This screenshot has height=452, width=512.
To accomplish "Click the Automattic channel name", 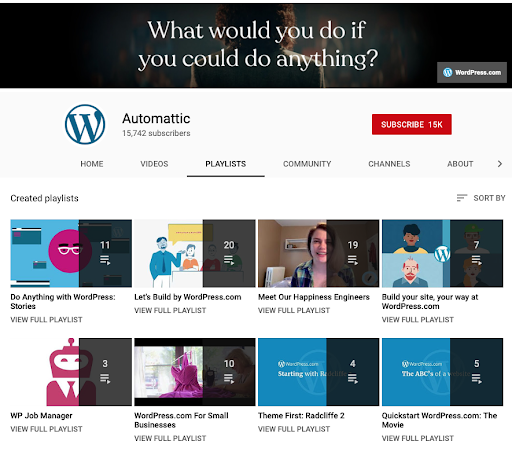I will [x=156, y=119].
